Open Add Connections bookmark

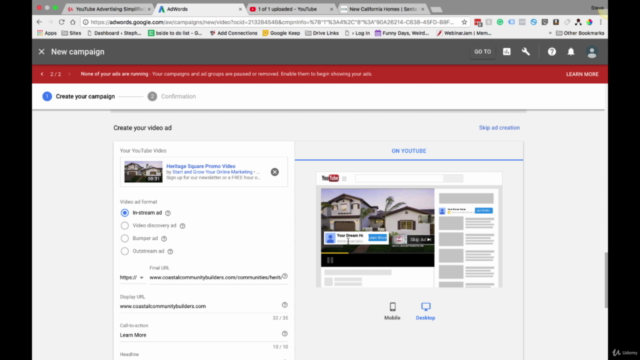(233, 33)
